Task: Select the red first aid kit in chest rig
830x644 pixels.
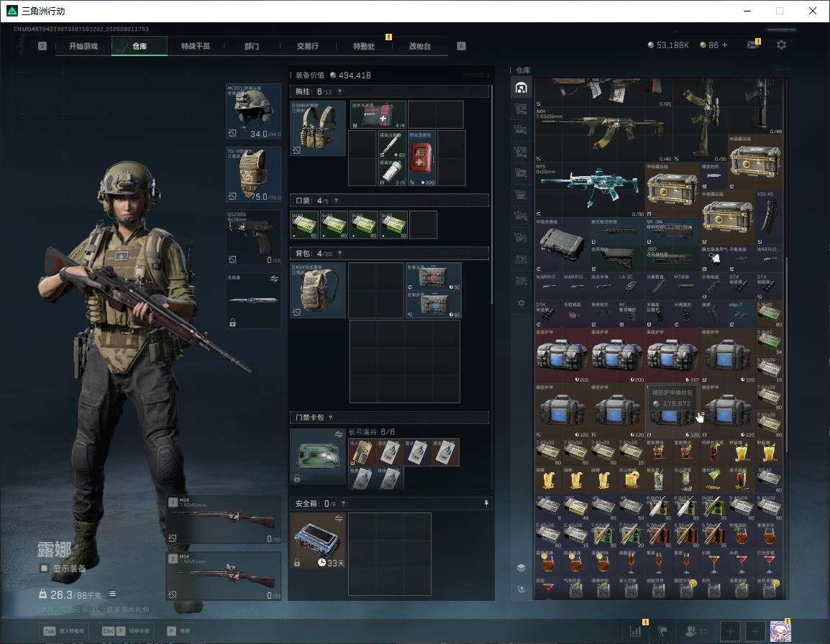Action: click(x=422, y=157)
